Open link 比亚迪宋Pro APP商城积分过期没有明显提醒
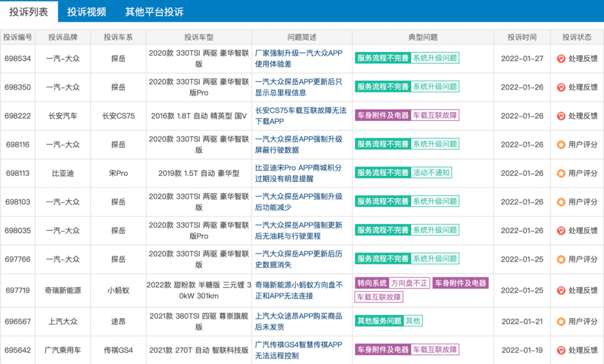The width and height of the screenshot is (604, 364). (298, 173)
